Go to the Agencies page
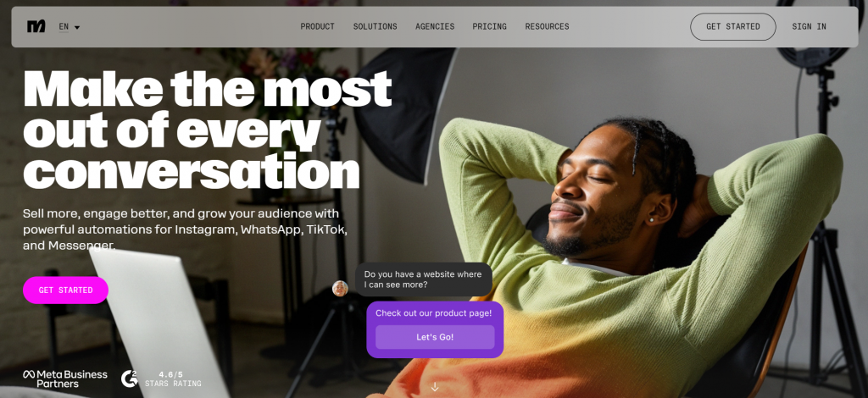The height and width of the screenshot is (398, 868). click(x=435, y=26)
